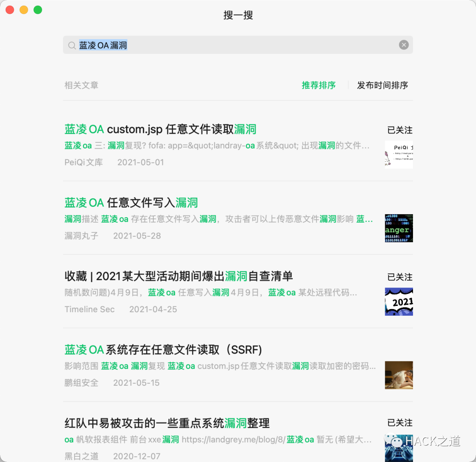Click snippet starting 影响范围 蓝凌 oa 漏洞复现
This screenshot has width=476, height=462.
click(220, 366)
